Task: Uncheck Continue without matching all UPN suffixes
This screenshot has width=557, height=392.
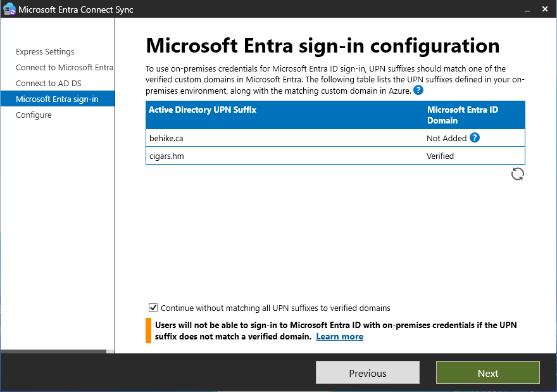Action: point(153,308)
